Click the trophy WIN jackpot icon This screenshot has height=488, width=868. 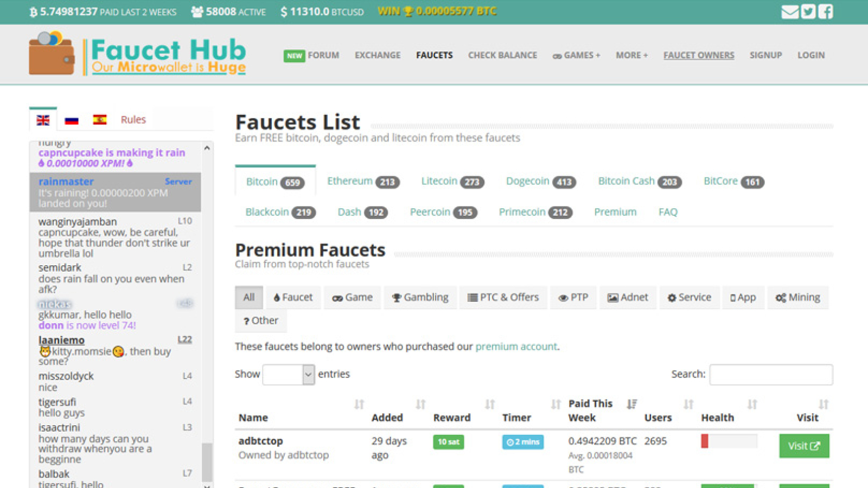(x=409, y=11)
